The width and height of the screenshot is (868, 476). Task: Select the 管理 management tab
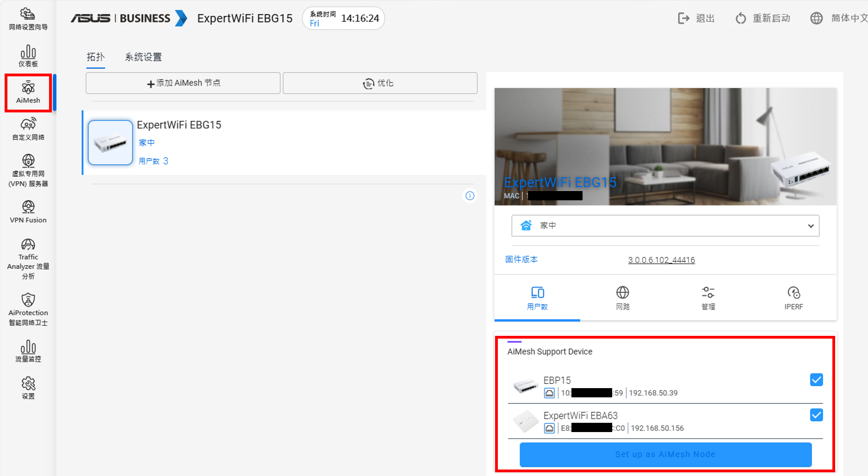point(708,298)
